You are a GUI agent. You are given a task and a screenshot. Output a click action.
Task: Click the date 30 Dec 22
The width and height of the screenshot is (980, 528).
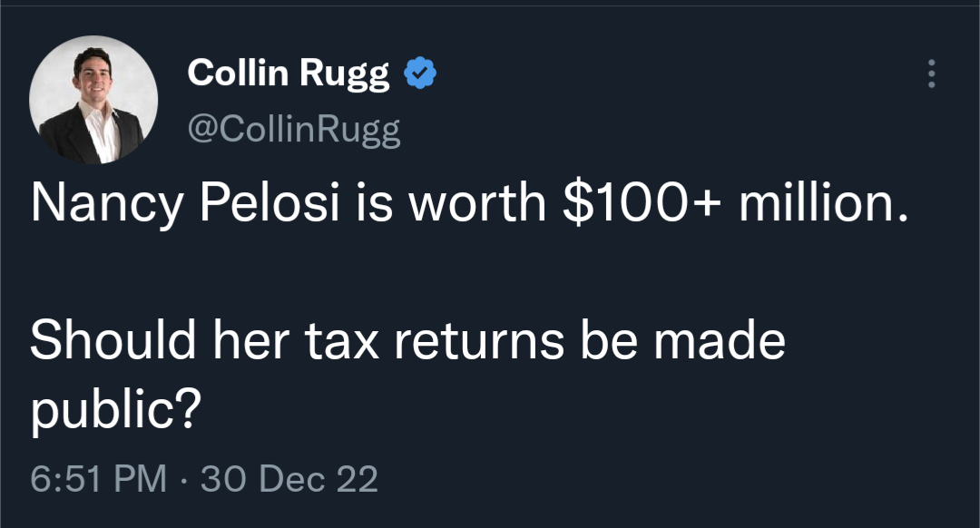tap(289, 478)
